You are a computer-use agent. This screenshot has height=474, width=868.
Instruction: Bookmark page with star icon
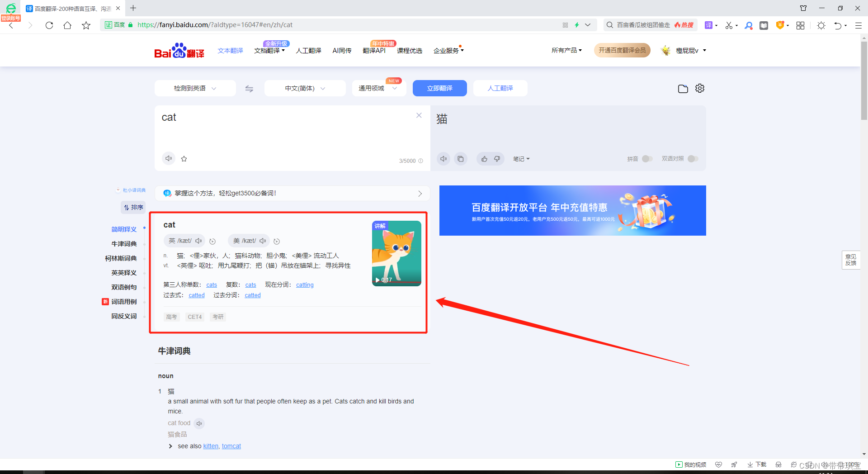86,25
